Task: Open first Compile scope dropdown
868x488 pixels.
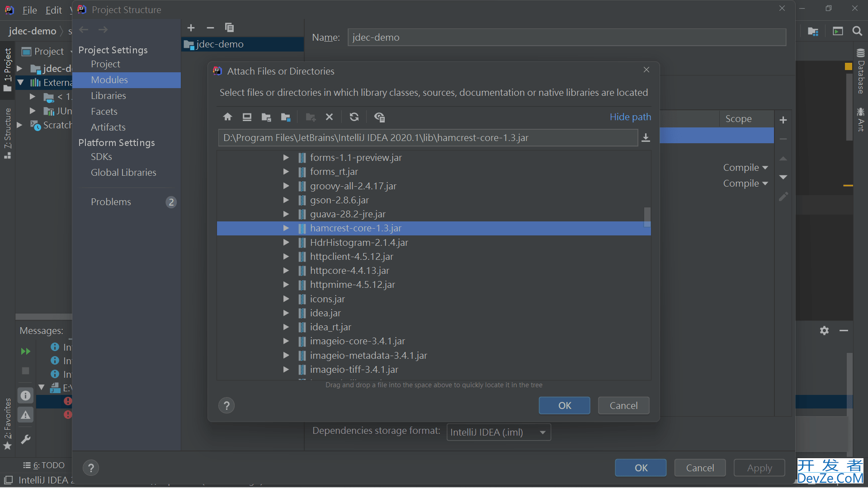Action: pyautogui.click(x=745, y=168)
